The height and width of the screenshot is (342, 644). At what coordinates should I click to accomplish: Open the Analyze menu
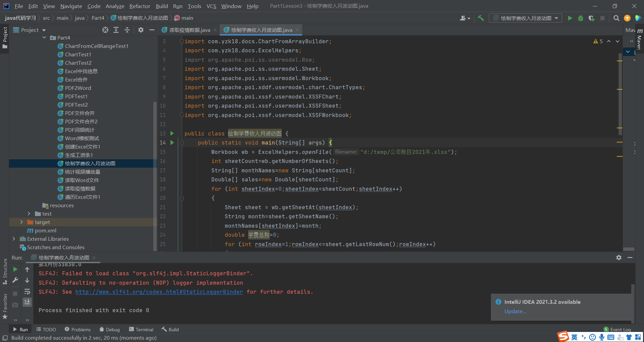click(x=115, y=6)
